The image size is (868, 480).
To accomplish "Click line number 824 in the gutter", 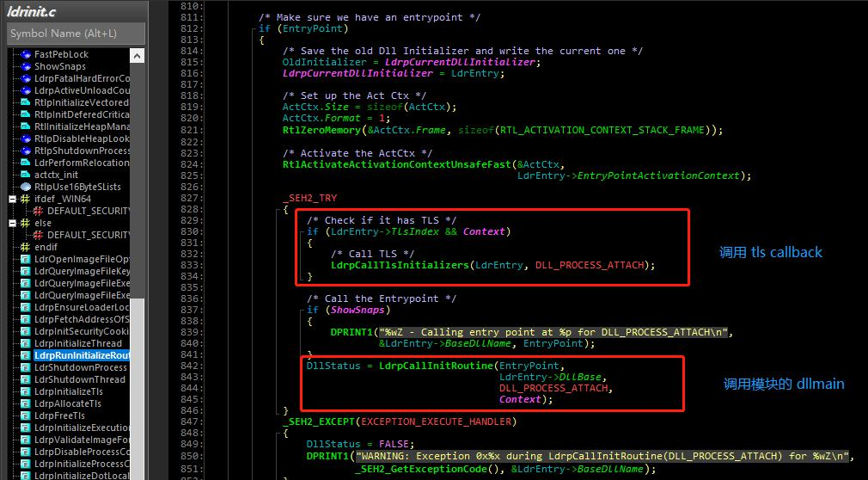I will point(192,163).
